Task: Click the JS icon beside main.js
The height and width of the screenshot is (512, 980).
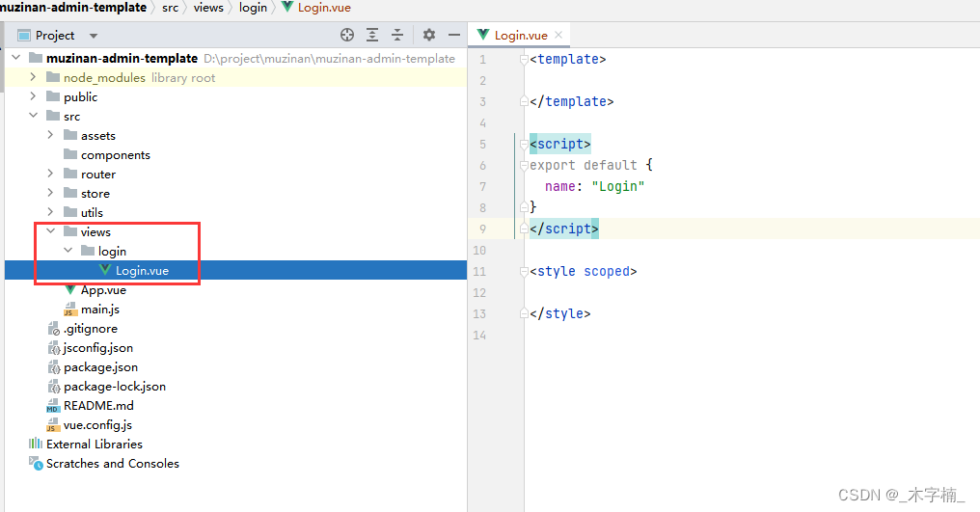Action: click(70, 309)
